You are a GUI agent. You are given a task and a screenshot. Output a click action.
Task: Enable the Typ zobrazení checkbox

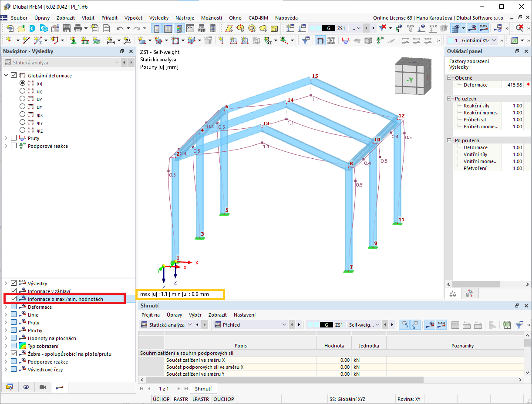click(x=14, y=346)
